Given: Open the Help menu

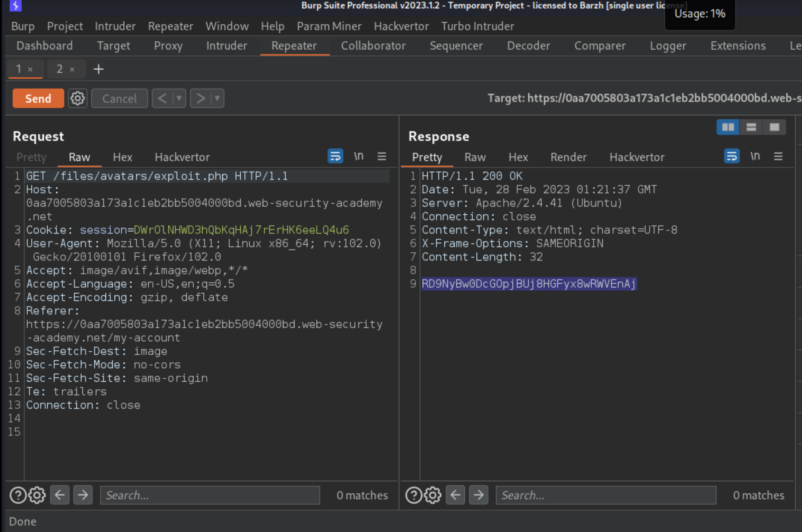Looking at the screenshot, I should pos(272,26).
